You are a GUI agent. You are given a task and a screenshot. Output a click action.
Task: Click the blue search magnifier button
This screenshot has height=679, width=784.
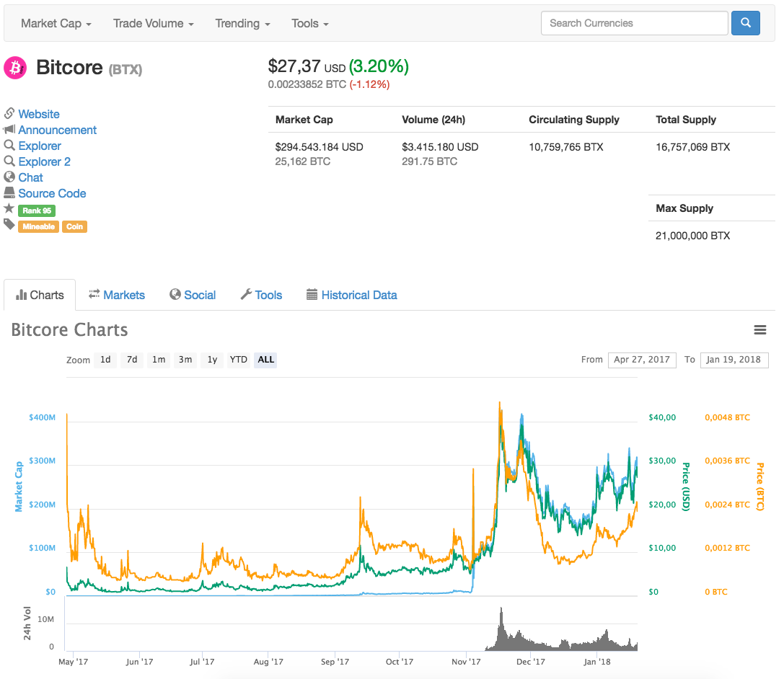(745, 23)
